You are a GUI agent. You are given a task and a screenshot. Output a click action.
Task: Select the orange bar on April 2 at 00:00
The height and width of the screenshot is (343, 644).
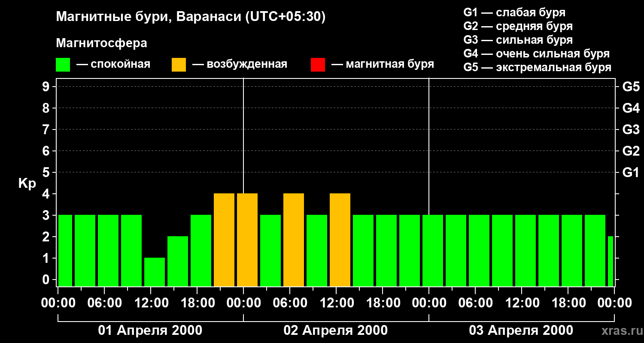tap(247, 240)
